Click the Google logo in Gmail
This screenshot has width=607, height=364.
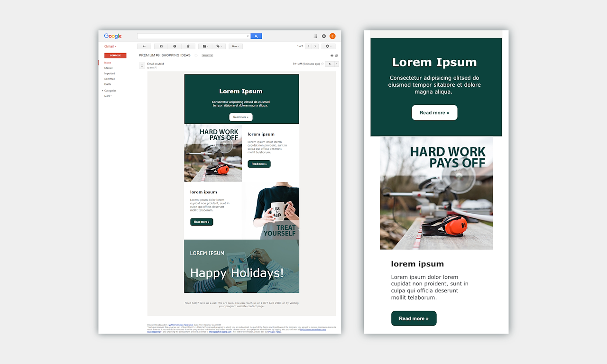point(113,36)
